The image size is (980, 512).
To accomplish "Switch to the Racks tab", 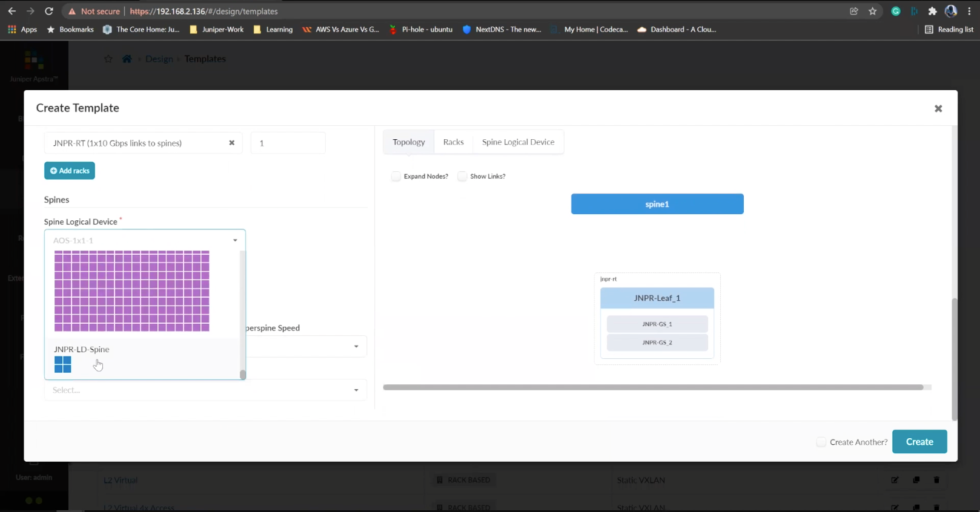I will [454, 142].
